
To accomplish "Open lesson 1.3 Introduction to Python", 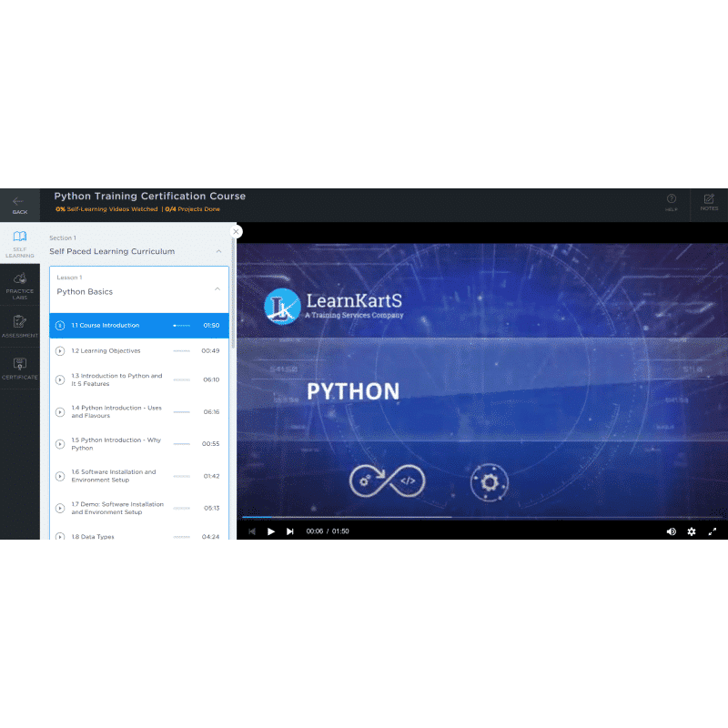I will 139,379.
